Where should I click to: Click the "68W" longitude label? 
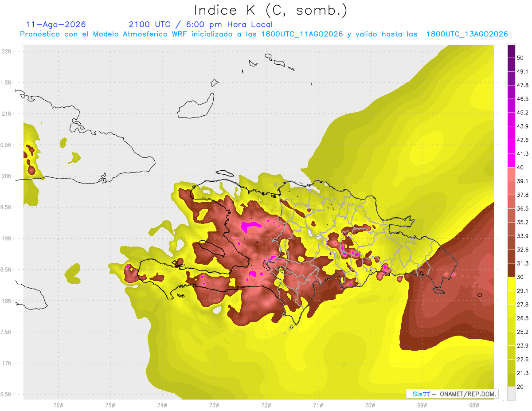(x=474, y=405)
